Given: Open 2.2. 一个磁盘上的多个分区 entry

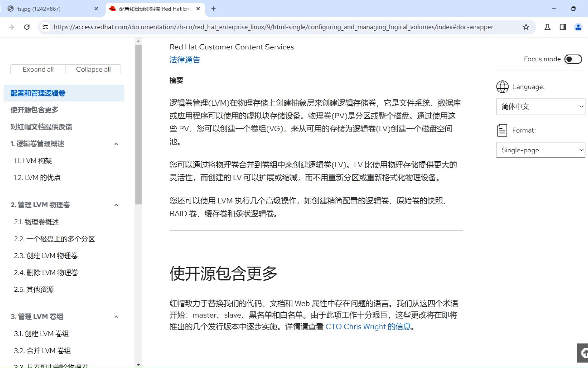Looking at the screenshot, I should point(54,239).
